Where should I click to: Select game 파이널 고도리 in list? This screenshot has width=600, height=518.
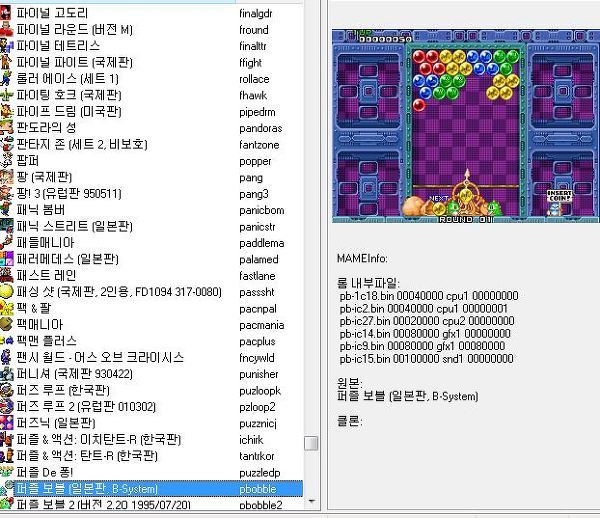52,13
